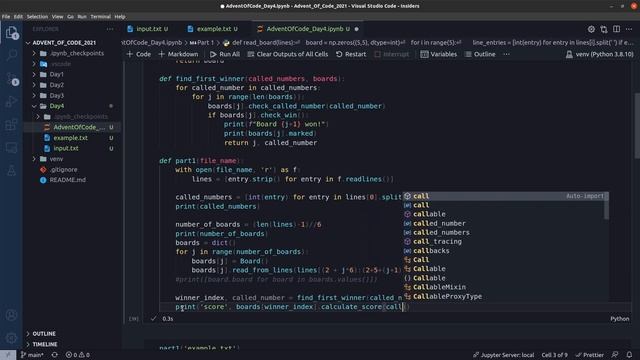Switch to the example.txt tab

point(213,29)
